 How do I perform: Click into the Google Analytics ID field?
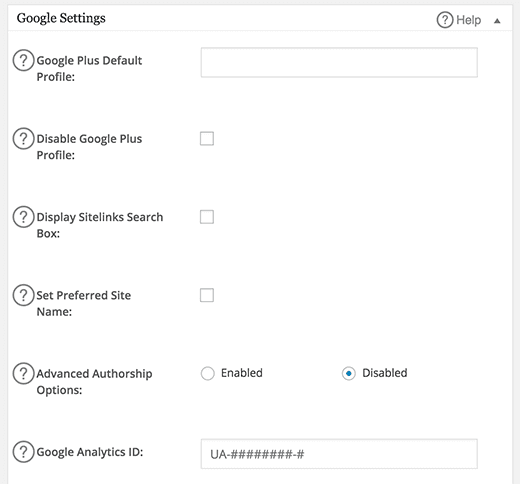(339, 454)
